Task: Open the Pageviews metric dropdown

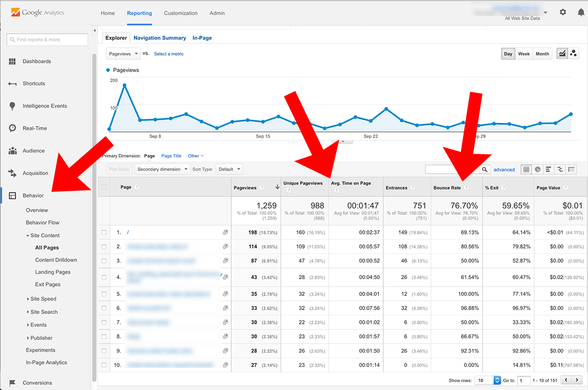Action: tap(123, 53)
